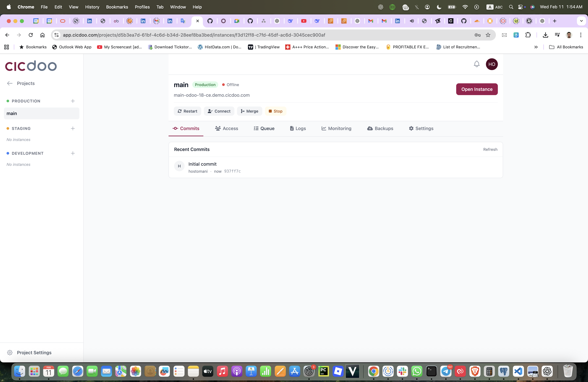Add a new Staging instance
588x382 pixels.
click(73, 128)
